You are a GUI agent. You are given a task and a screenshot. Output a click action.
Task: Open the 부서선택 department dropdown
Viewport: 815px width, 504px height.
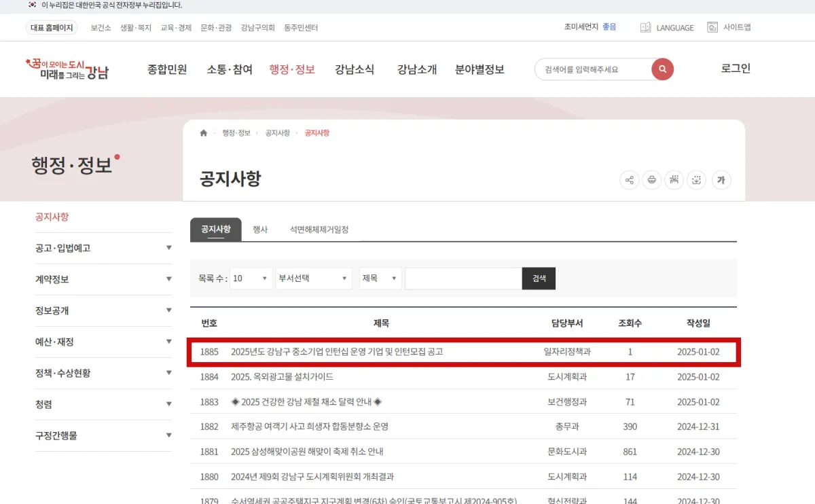click(313, 278)
